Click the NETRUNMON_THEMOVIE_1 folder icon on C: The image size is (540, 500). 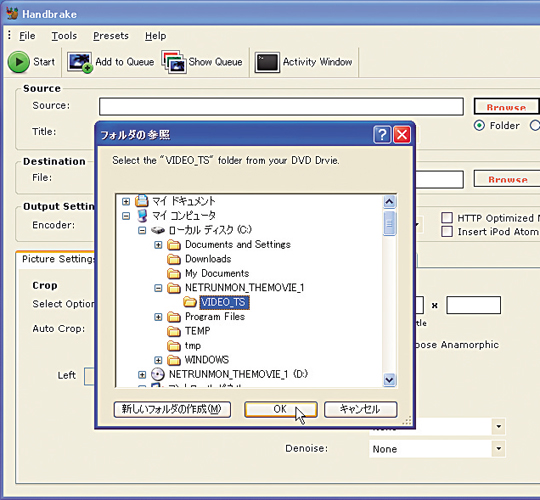(174, 288)
